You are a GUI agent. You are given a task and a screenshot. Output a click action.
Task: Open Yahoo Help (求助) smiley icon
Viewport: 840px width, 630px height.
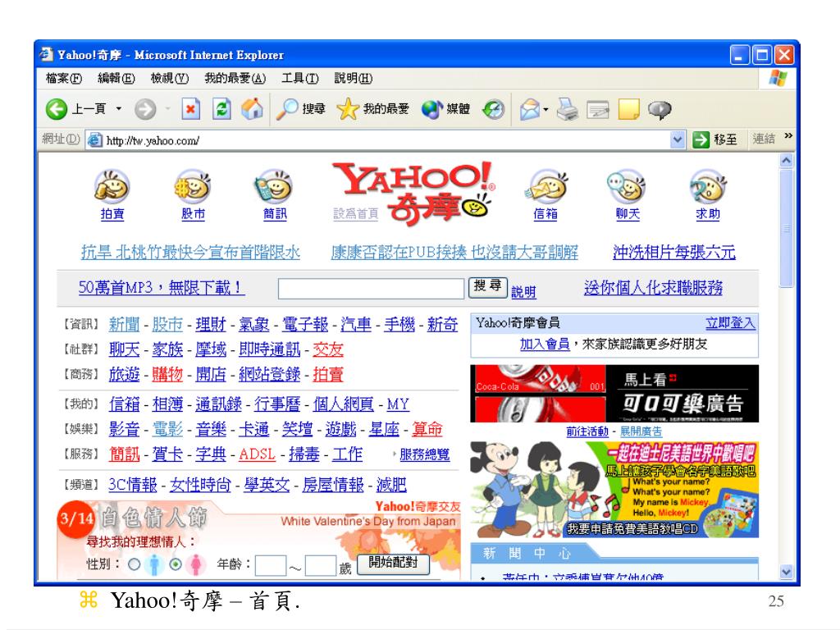pos(708,186)
